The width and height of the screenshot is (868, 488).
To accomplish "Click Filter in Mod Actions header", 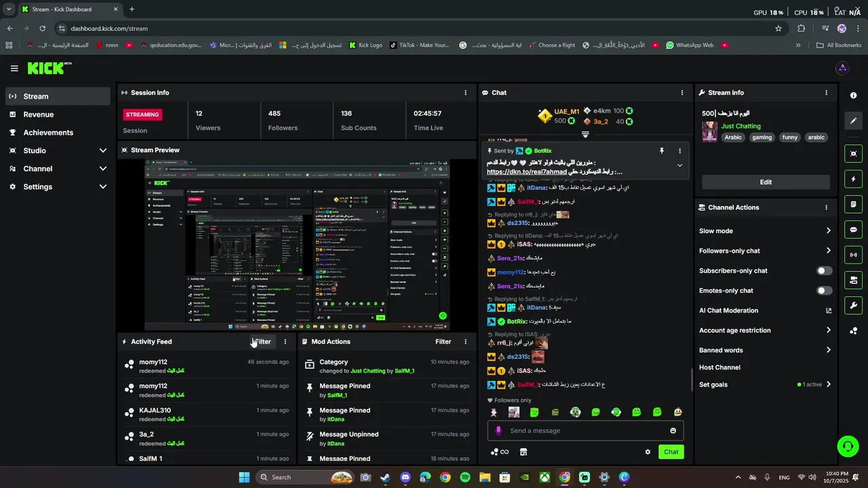I will (x=443, y=342).
